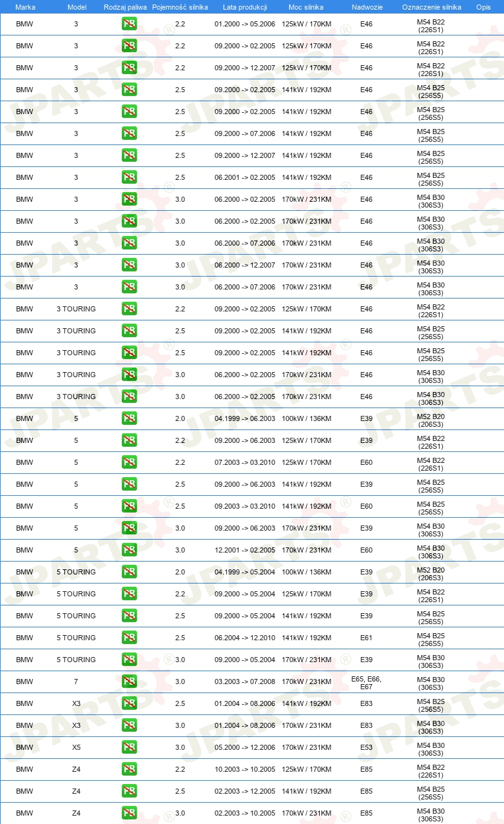Click the '01.2000 -> 05.2006' date cell
Image resolution: width=504 pixels, height=824 pixels.
[245, 25]
